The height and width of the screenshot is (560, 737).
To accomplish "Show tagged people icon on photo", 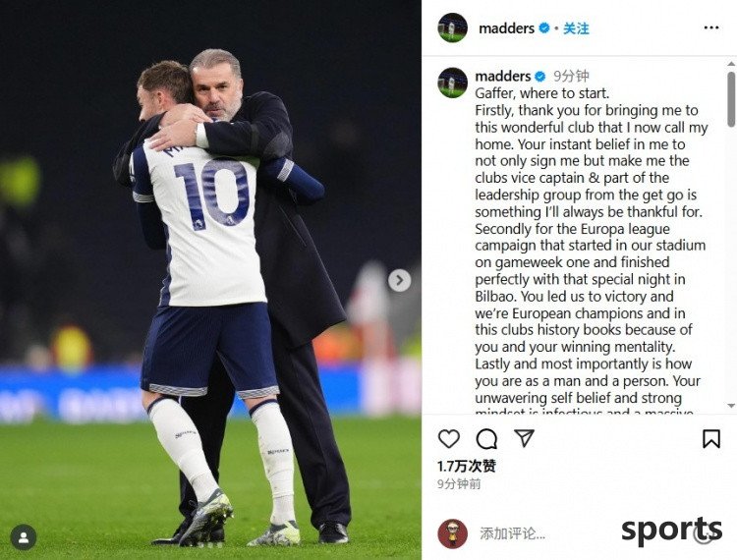I will coord(24,537).
